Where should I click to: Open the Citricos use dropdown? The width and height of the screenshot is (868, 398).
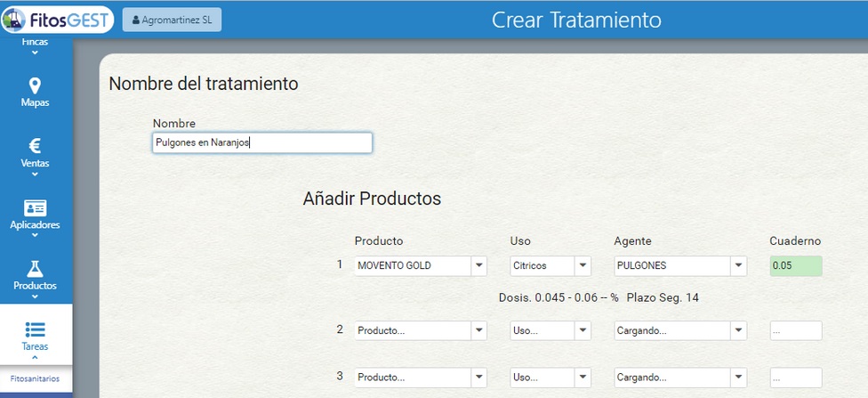click(551, 265)
